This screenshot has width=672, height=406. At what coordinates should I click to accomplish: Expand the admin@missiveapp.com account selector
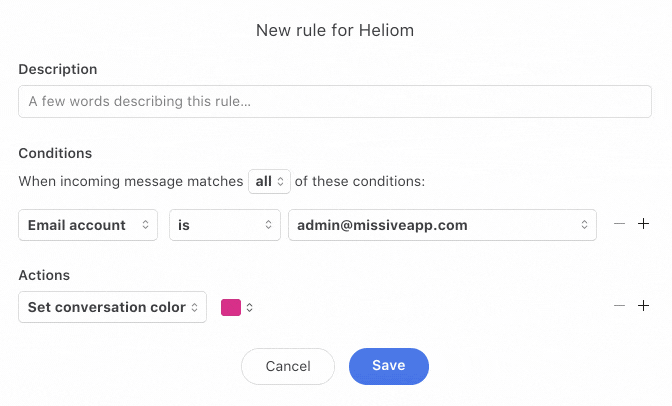442,225
